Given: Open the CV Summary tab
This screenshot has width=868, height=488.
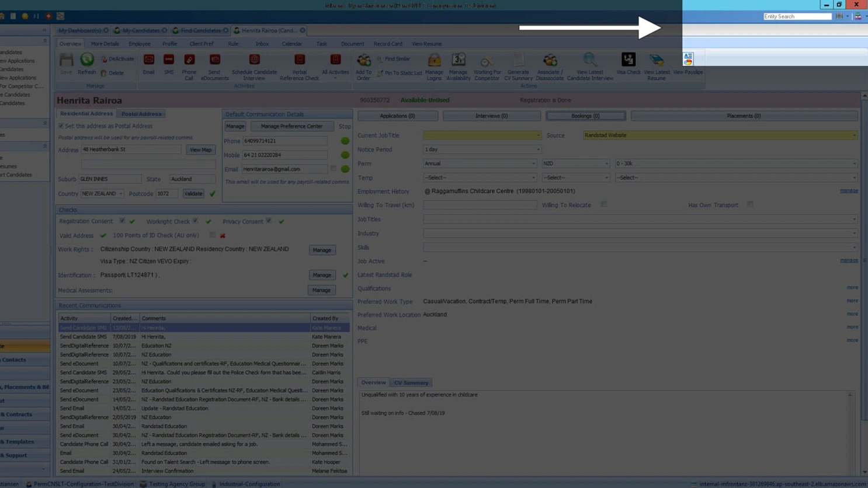Looking at the screenshot, I should 411,383.
